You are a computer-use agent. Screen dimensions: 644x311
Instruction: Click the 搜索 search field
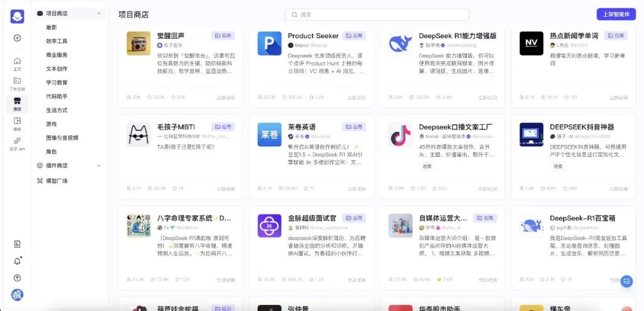click(x=377, y=14)
